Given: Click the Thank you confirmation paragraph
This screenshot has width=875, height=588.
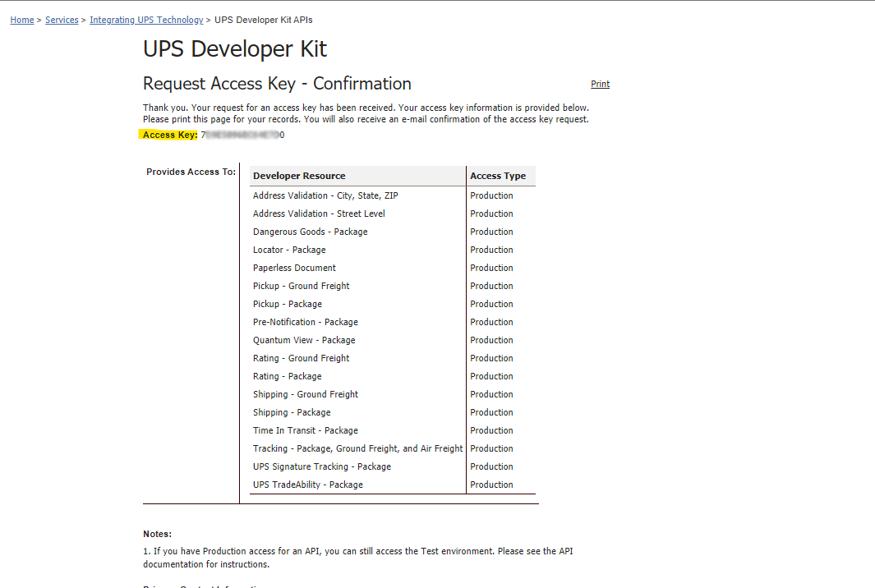Looking at the screenshot, I should [x=366, y=113].
